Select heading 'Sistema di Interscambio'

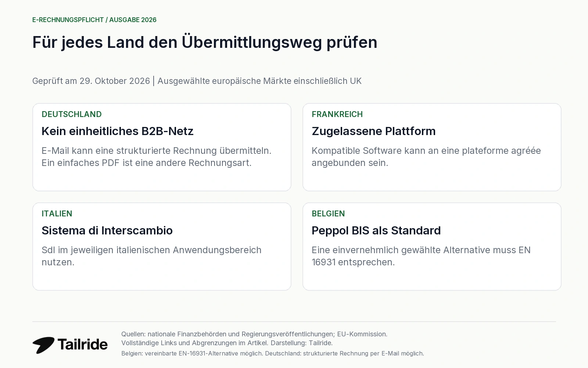click(107, 230)
